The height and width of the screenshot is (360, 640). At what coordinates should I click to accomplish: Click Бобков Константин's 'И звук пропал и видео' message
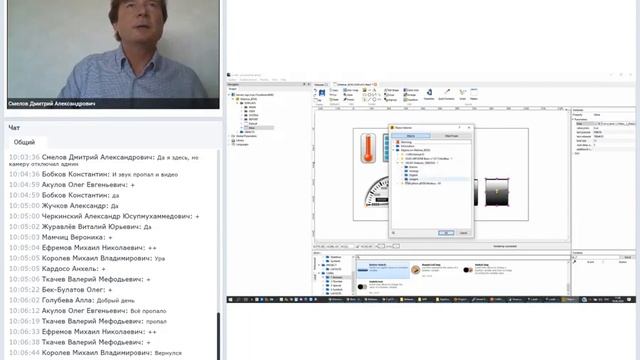(x=93, y=174)
